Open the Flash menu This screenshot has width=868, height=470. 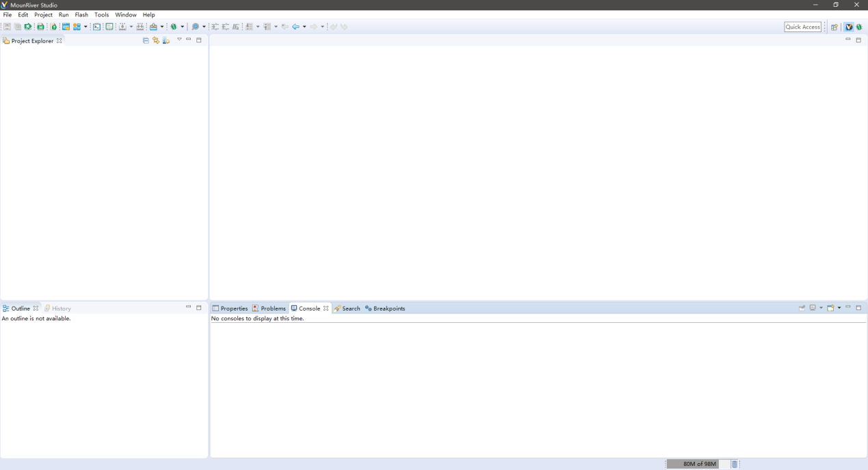tap(81, 14)
